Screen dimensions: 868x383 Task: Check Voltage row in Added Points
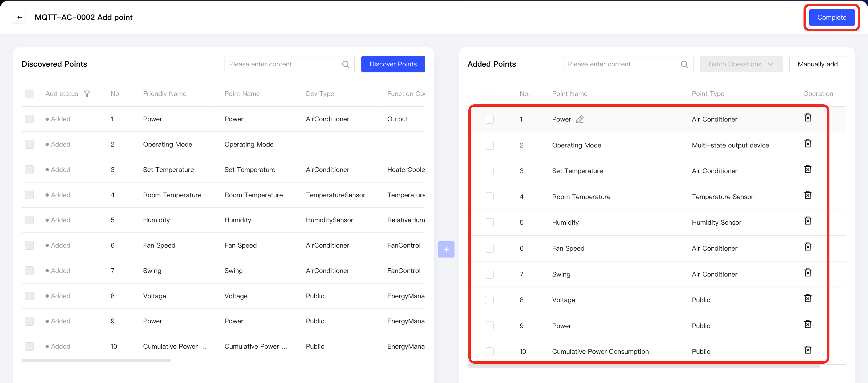point(489,300)
